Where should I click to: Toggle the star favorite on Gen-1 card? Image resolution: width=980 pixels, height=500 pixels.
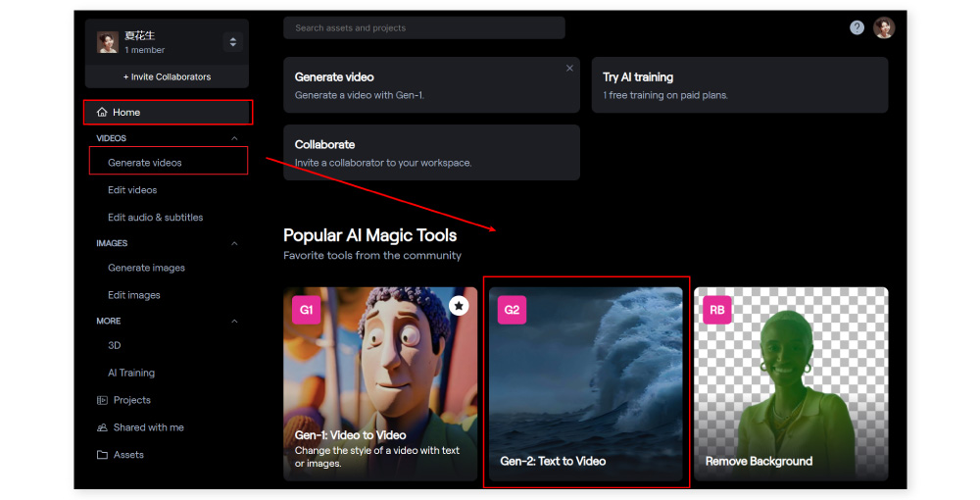coord(459,306)
